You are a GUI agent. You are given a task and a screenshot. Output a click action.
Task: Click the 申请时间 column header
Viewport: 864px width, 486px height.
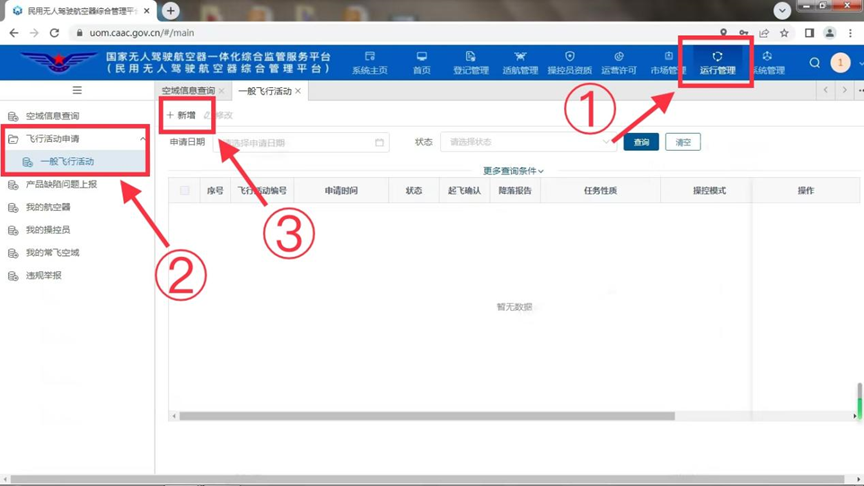click(341, 191)
